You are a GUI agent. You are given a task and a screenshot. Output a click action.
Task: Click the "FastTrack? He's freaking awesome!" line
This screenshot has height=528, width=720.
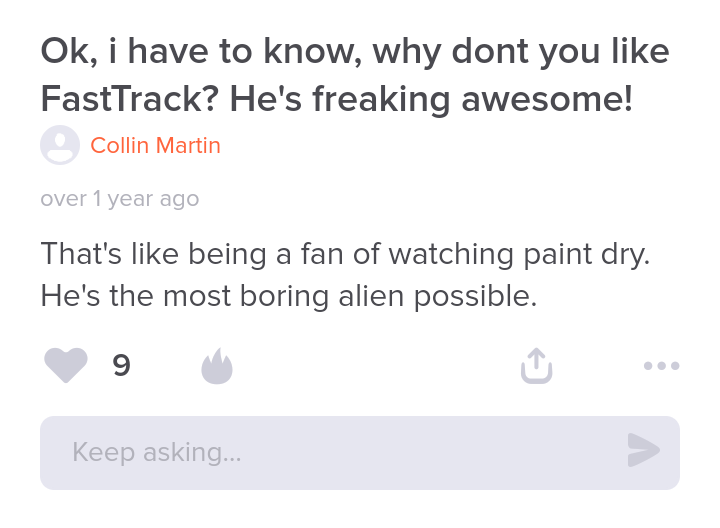tap(337, 98)
